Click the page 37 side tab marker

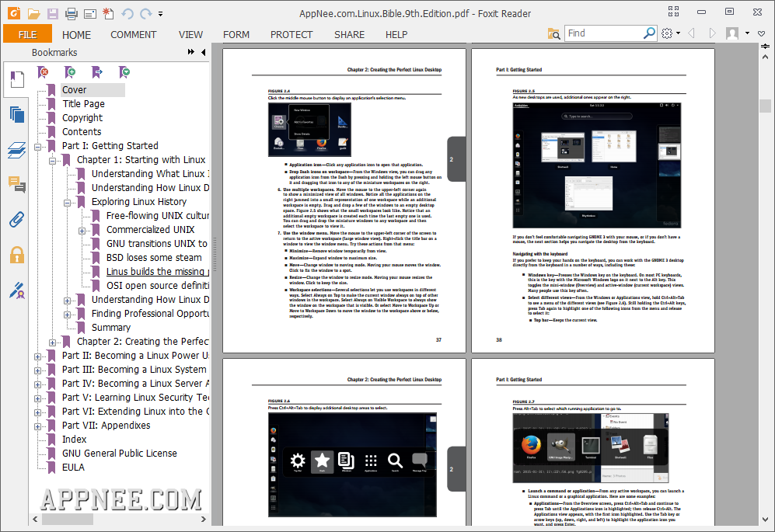(456, 159)
